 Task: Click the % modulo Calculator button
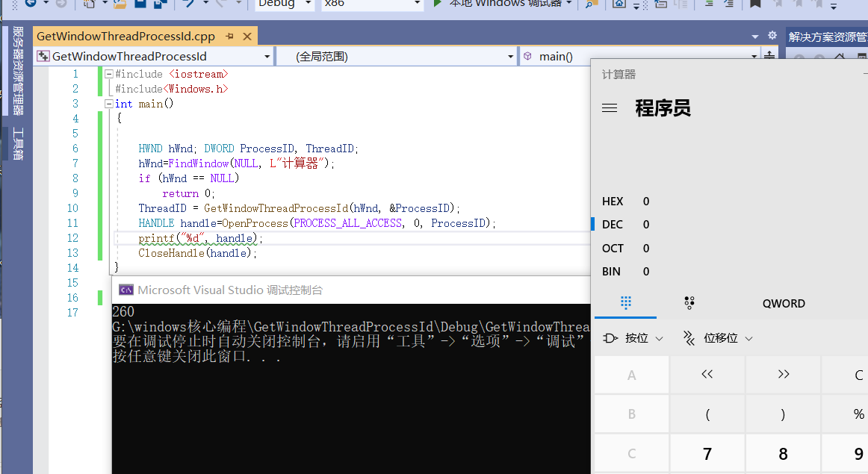click(846, 414)
